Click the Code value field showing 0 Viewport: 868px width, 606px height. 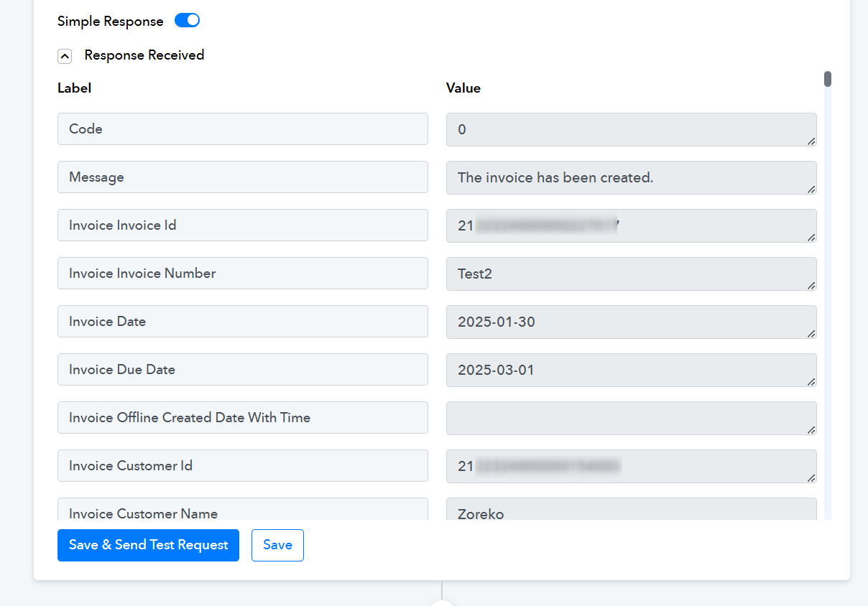pyautogui.click(x=631, y=129)
